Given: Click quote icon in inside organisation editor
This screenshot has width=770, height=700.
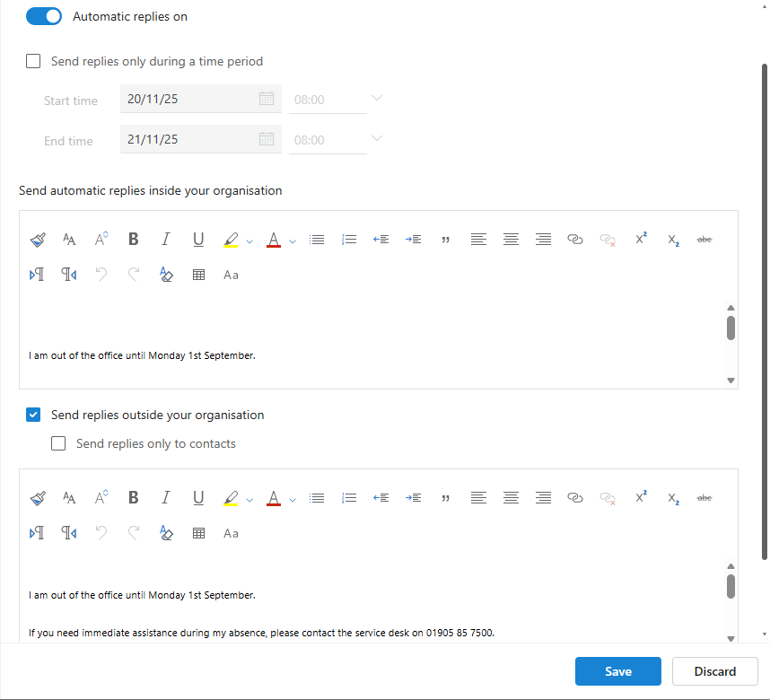Looking at the screenshot, I should [x=445, y=240].
